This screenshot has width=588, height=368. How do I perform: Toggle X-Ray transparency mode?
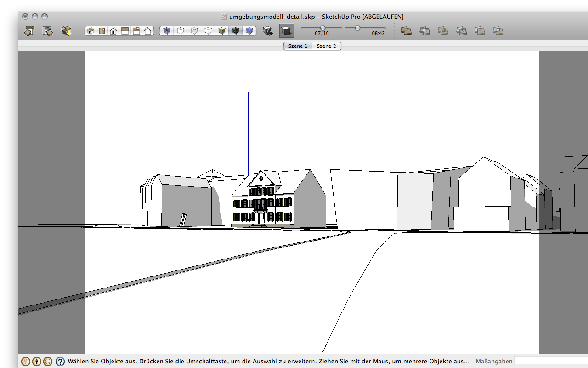click(x=167, y=31)
